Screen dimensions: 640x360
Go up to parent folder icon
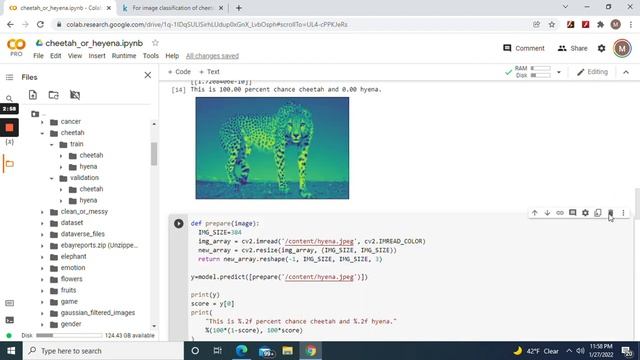[35, 114]
